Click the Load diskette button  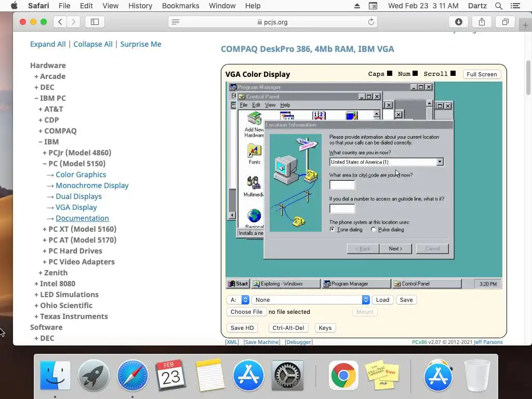point(382,300)
